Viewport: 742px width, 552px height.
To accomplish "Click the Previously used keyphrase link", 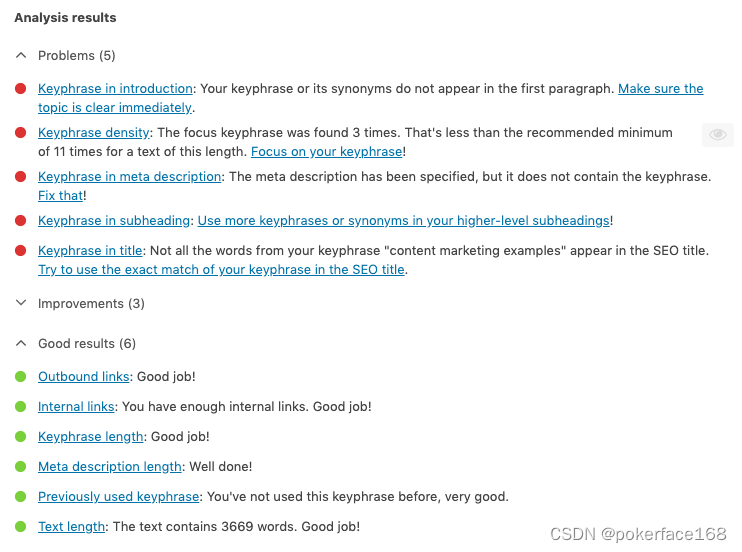I will pyautogui.click(x=118, y=497).
